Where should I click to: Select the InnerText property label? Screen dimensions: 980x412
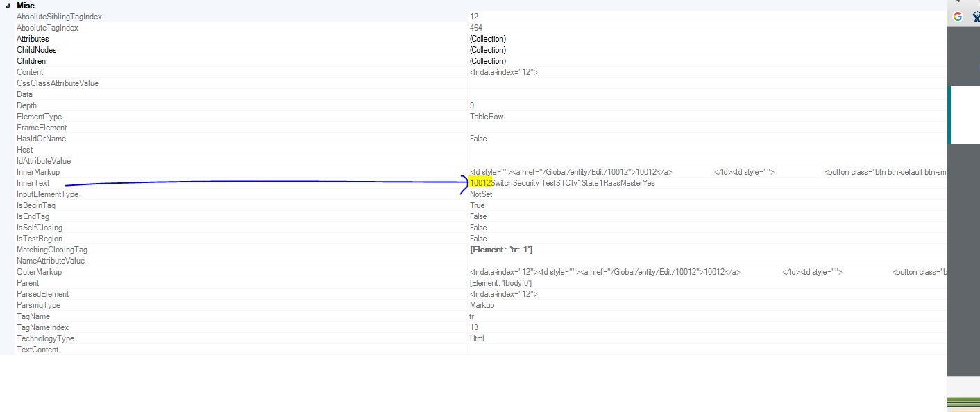click(x=33, y=183)
